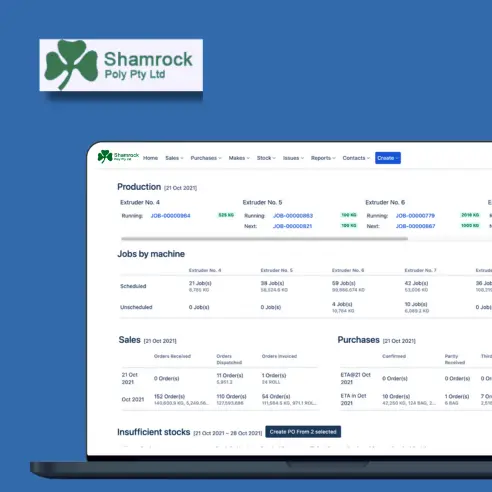Expand the Contacts dropdown menu
The image size is (492, 492).
(356, 158)
